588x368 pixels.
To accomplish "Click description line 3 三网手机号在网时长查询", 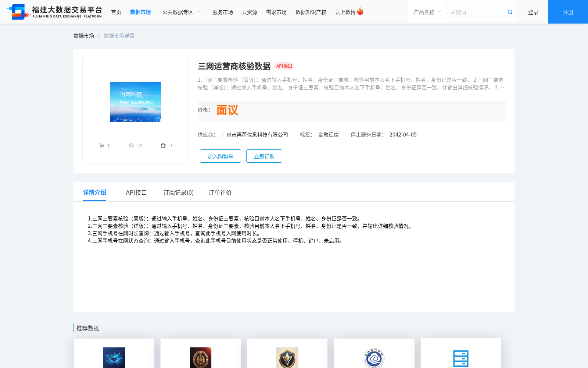I will pyautogui.click(x=175, y=233).
